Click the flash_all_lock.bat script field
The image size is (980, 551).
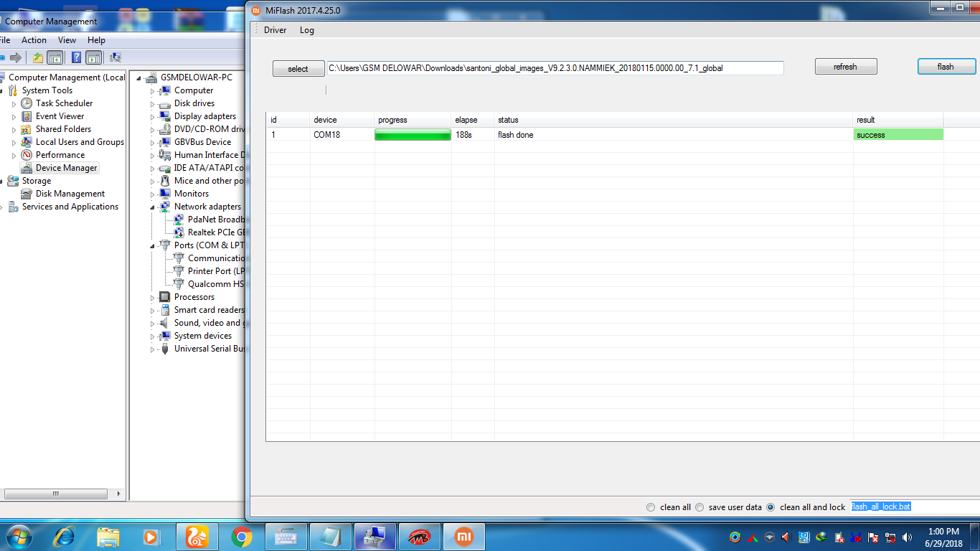pyautogui.click(x=915, y=507)
